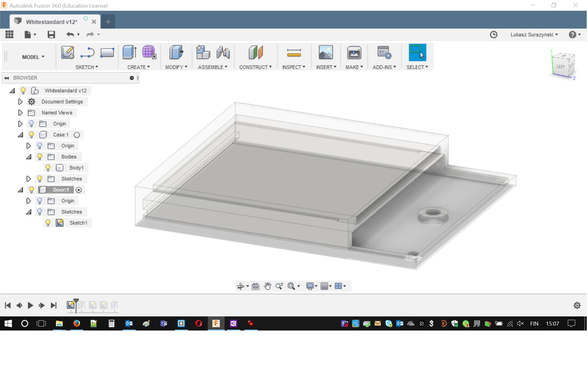
Task: Click the Zoom tool icon
Action: pyautogui.click(x=279, y=286)
